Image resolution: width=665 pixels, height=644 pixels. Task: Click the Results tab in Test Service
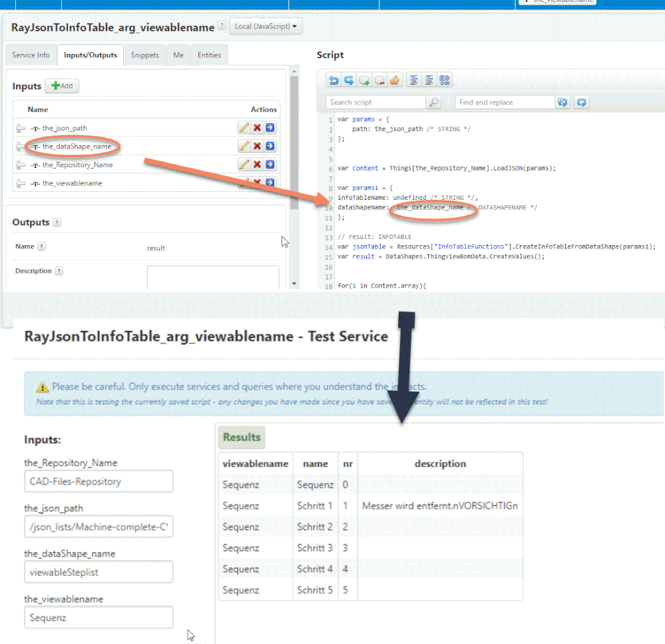click(242, 438)
